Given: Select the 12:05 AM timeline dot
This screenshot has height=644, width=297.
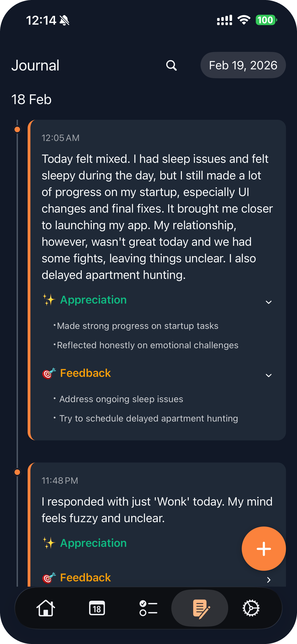Looking at the screenshot, I should (17, 129).
